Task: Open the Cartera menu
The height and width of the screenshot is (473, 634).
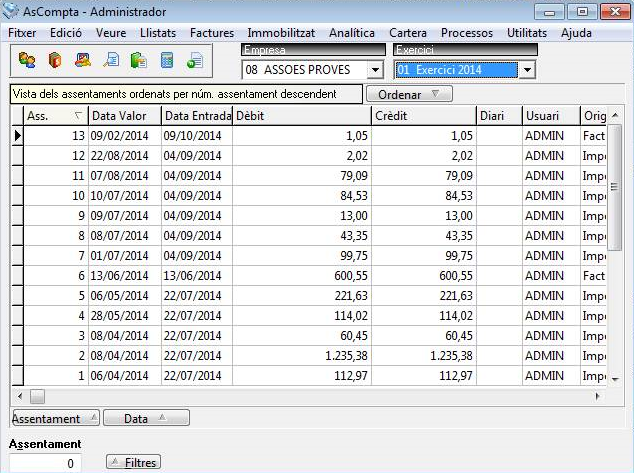Action: (x=408, y=33)
